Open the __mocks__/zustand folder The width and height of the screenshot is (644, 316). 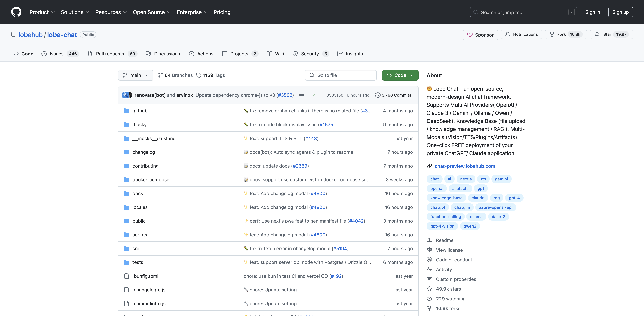(x=154, y=138)
